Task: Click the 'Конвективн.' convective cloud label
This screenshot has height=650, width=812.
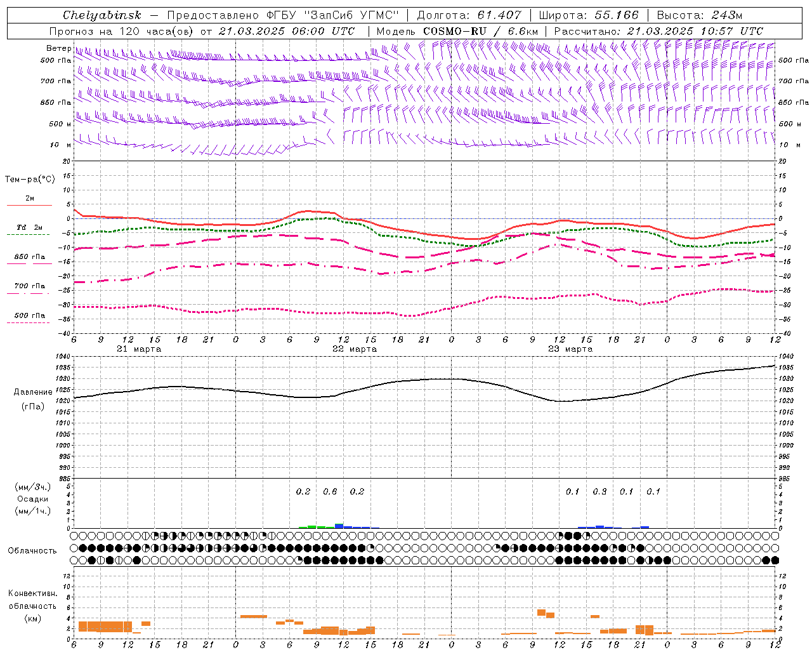Action: click(x=33, y=594)
